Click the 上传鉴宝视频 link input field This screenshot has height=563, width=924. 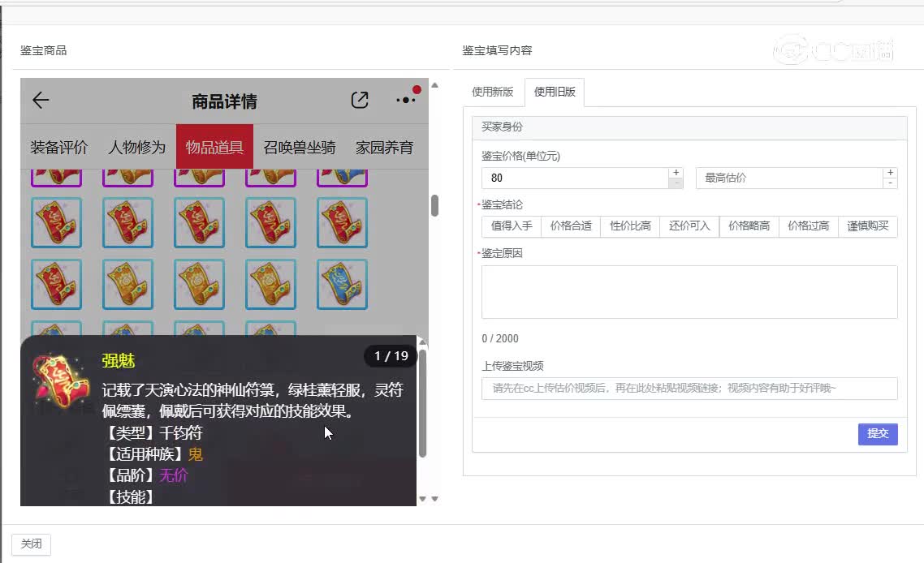tap(689, 388)
